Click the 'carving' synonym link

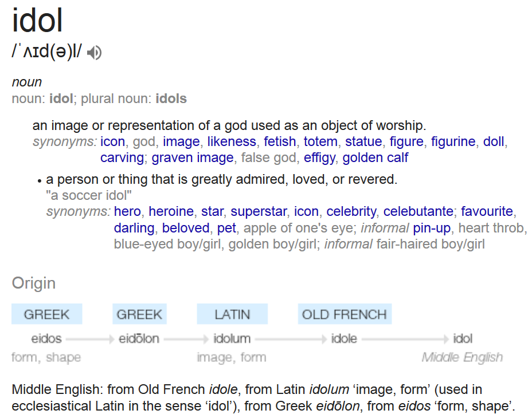click(122, 158)
